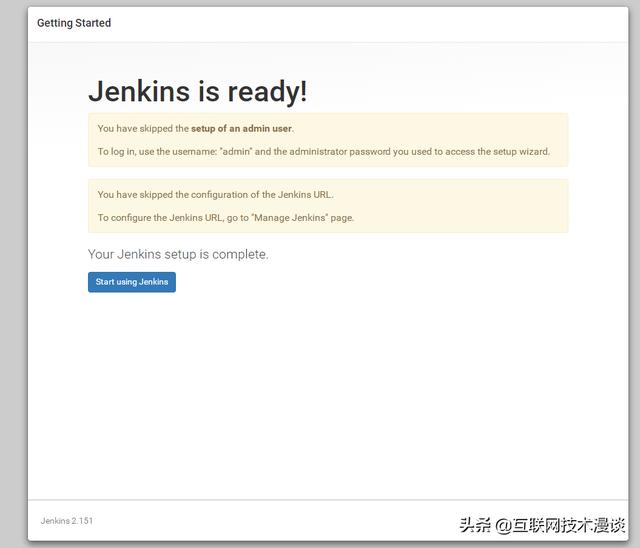Click the Start using Jenkins button
640x548 pixels.
(132, 282)
